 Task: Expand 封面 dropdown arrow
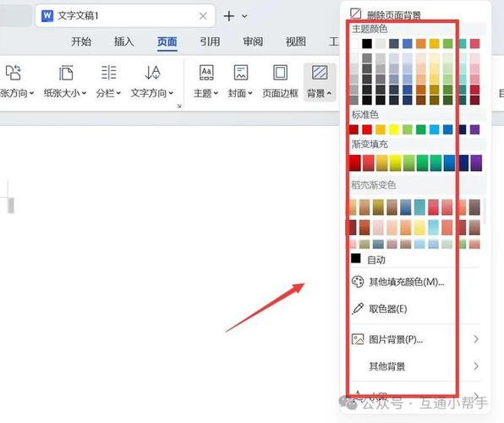click(250, 93)
